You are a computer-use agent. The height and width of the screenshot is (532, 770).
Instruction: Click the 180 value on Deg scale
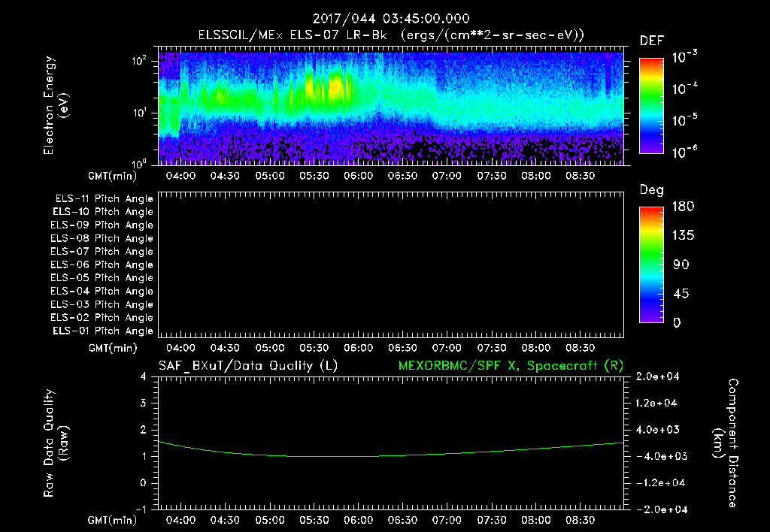tap(684, 207)
